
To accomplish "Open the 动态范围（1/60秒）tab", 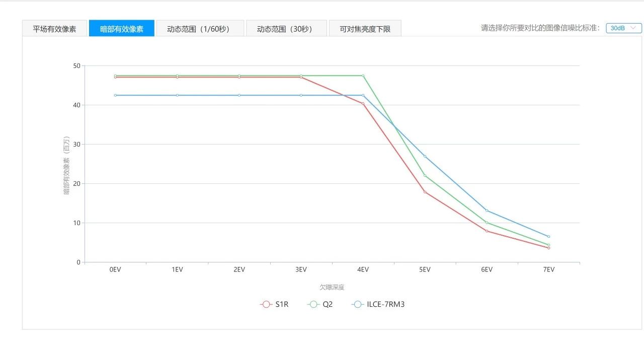I will click(200, 29).
